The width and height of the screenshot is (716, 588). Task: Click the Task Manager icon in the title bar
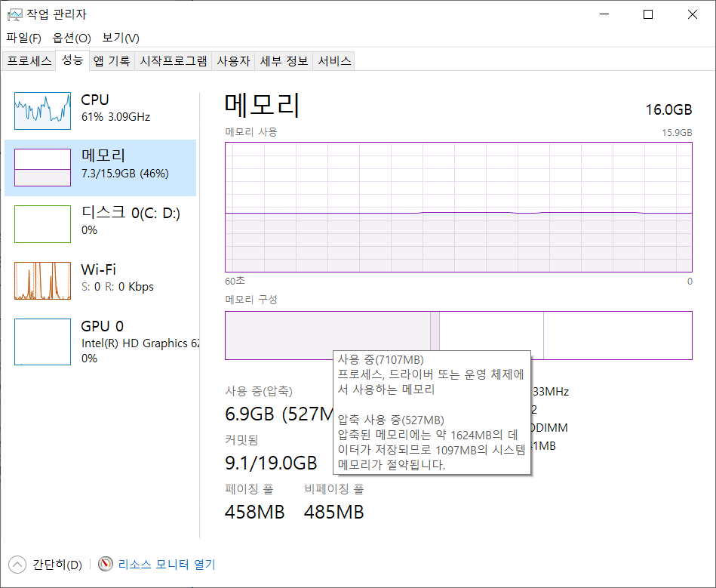click(x=17, y=14)
